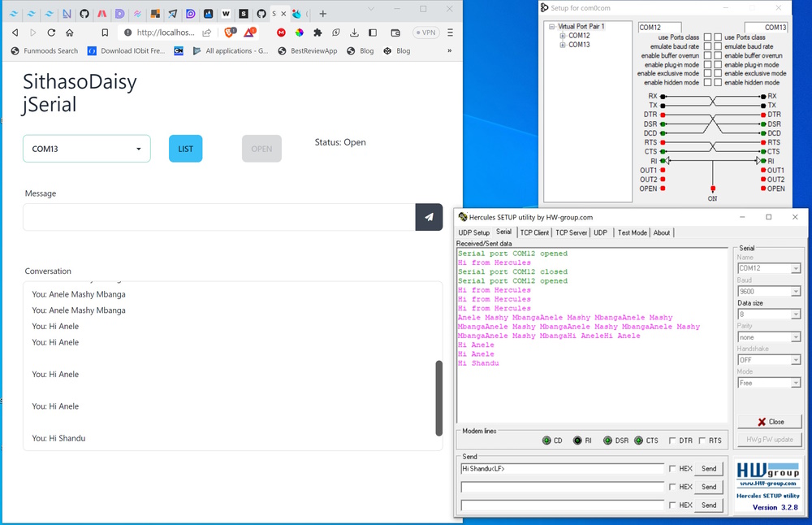Viewport: 812px width, 525px height.
Task: Click the Brave Shields lion icon
Action: click(228, 33)
